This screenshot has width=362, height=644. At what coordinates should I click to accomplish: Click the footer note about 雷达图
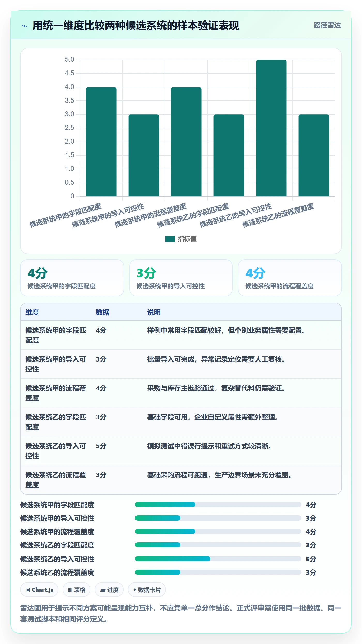(x=181, y=614)
